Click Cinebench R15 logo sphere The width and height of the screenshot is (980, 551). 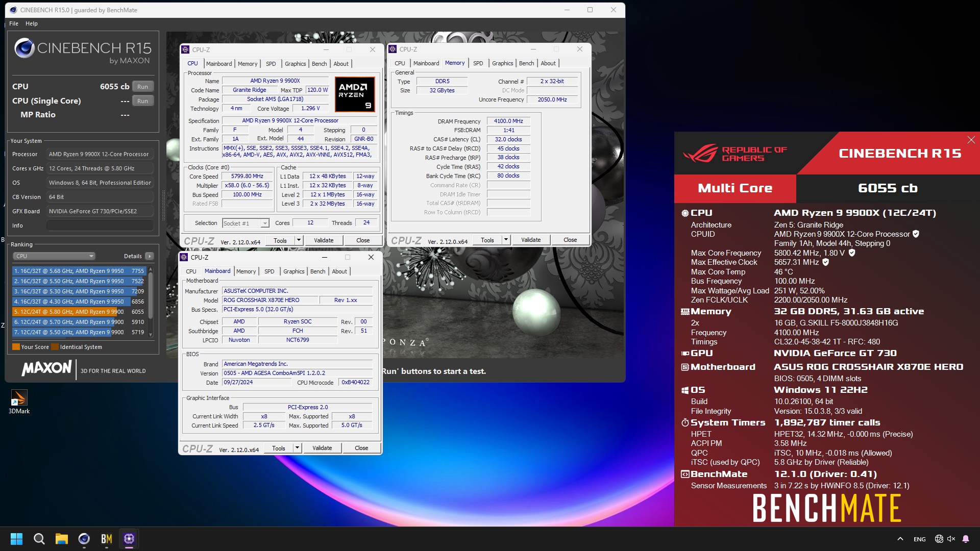tap(24, 48)
